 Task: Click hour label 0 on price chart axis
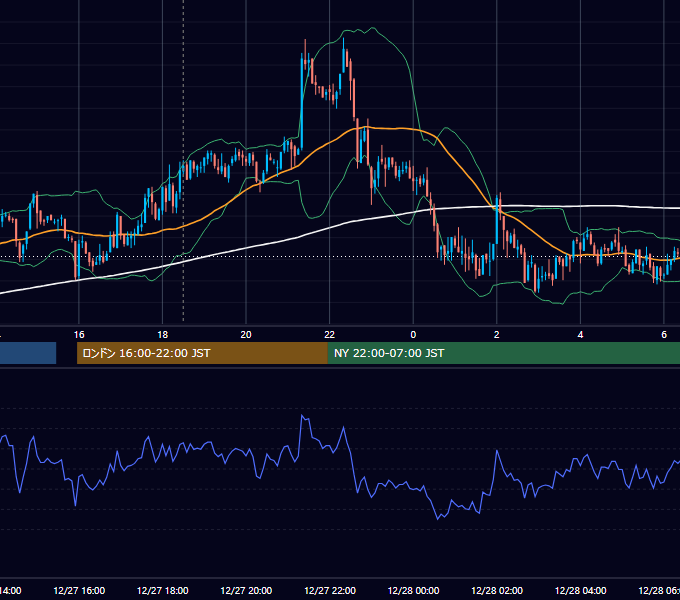tap(413, 335)
